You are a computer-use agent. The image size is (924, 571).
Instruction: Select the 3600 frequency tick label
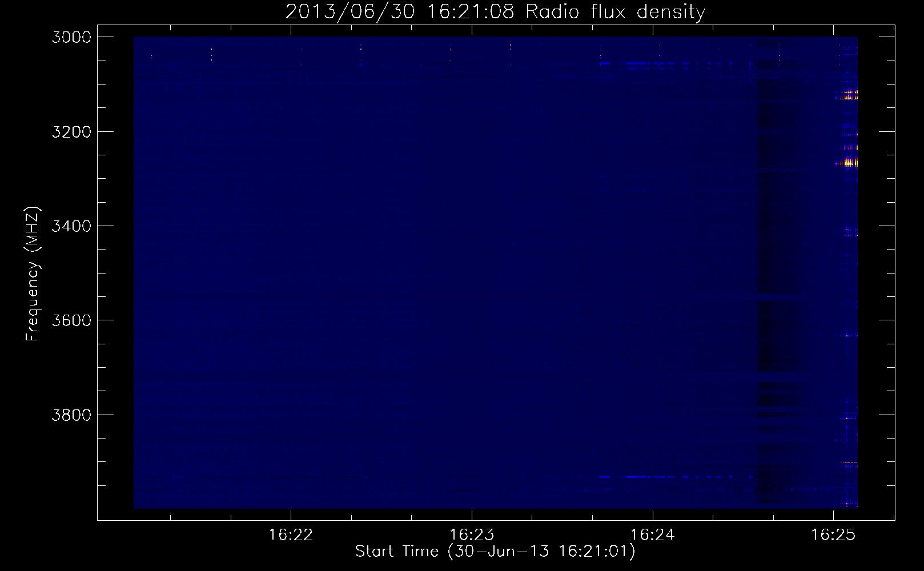tap(71, 320)
